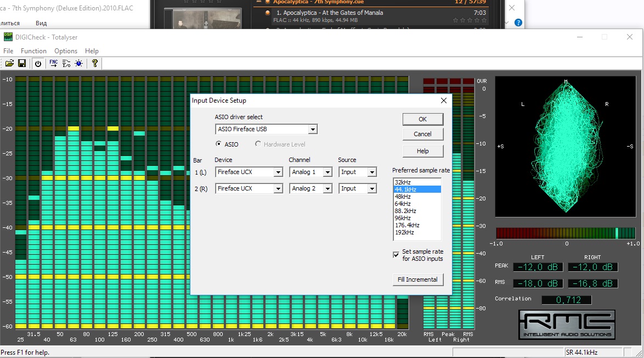
Task: Open Вид menu in background window
Action: 41,23
